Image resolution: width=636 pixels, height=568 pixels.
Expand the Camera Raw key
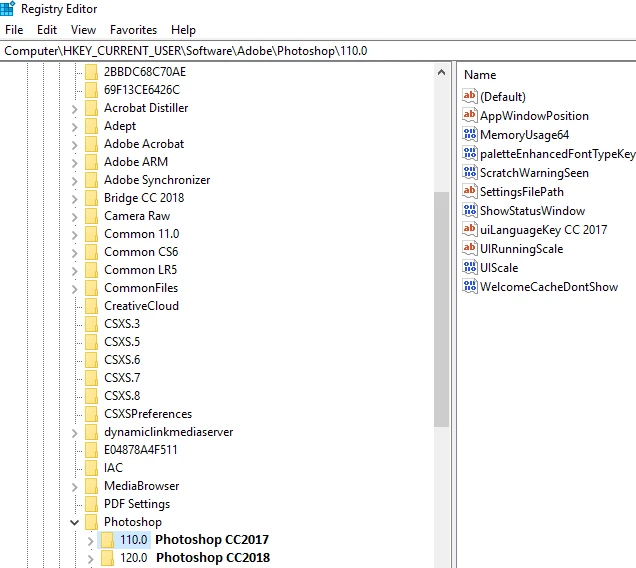pyautogui.click(x=75, y=217)
